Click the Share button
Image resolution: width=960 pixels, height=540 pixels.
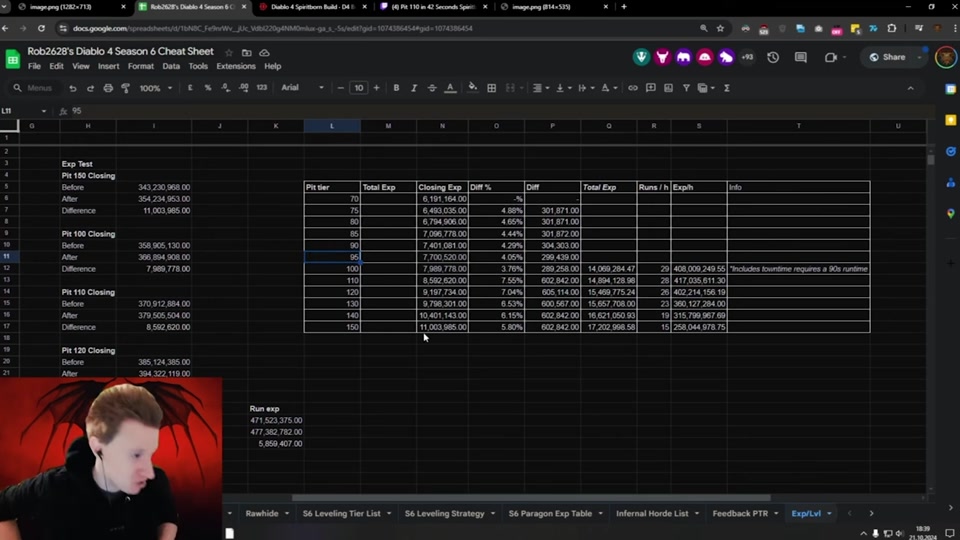[888, 57]
